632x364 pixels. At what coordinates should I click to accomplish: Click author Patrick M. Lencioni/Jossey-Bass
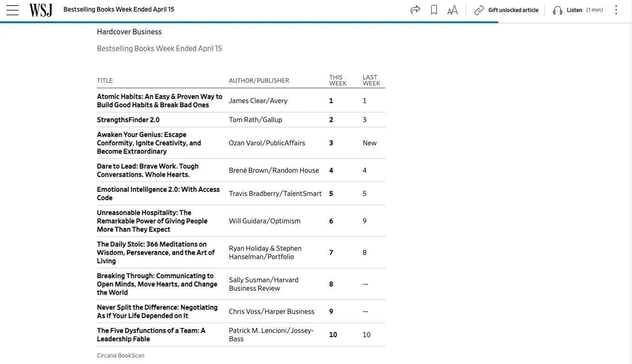tap(271, 335)
